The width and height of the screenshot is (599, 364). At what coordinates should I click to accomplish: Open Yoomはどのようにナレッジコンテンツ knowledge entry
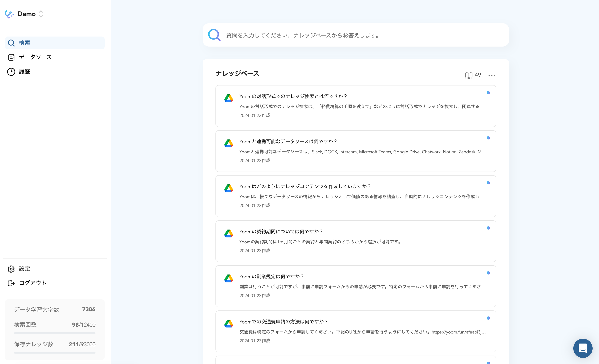tap(305, 186)
